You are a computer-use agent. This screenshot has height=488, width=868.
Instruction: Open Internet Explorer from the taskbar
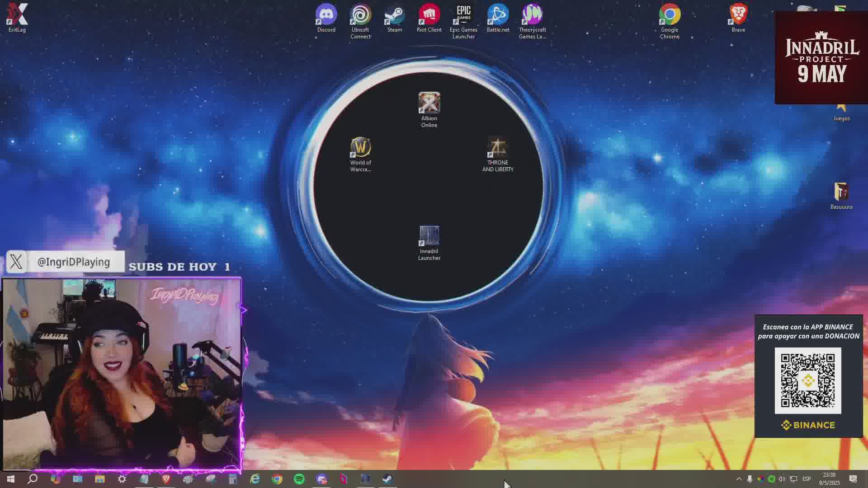point(255,479)
